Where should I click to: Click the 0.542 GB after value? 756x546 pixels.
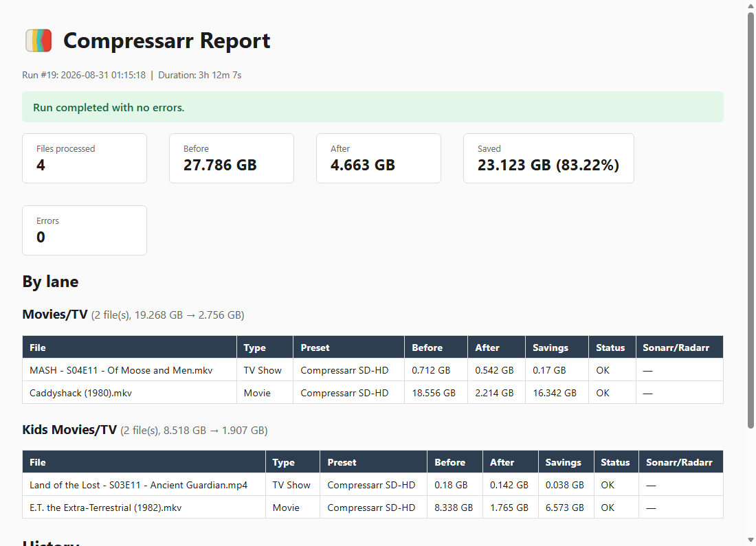coord(494,370)
